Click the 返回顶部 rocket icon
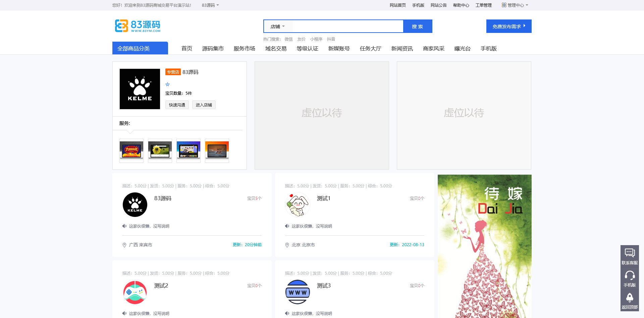Image resolution: width=644 pixels, height=318 pixels. (630, 298)
